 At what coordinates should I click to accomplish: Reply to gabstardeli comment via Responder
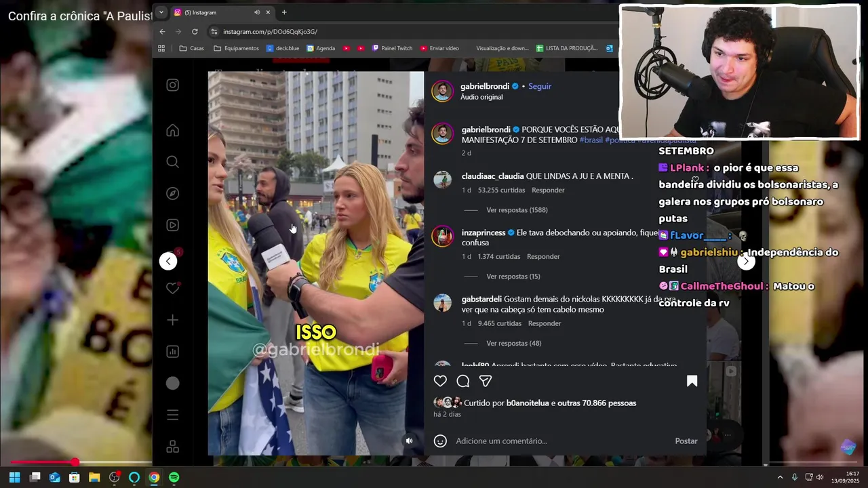(545, 324)
